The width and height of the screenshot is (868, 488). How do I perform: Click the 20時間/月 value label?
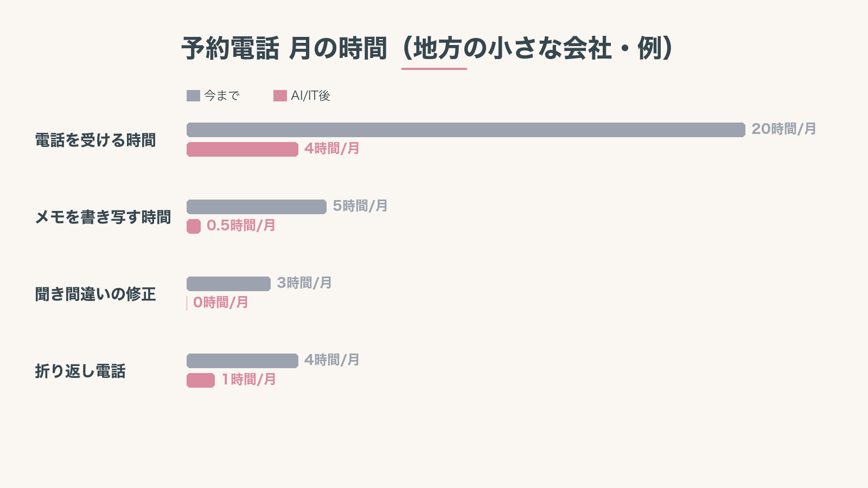[783, 129]
